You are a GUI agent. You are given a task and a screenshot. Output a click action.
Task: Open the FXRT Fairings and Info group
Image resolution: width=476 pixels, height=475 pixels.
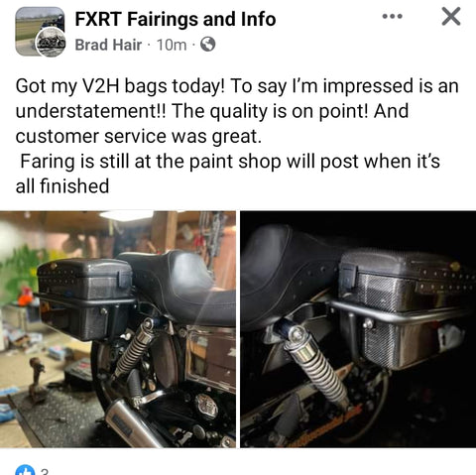176,19
